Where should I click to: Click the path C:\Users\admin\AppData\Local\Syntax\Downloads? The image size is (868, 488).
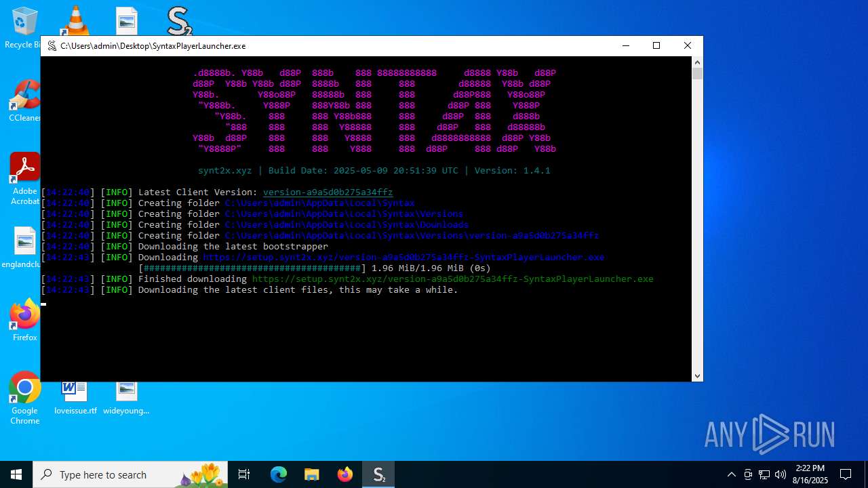click(347, 225)
